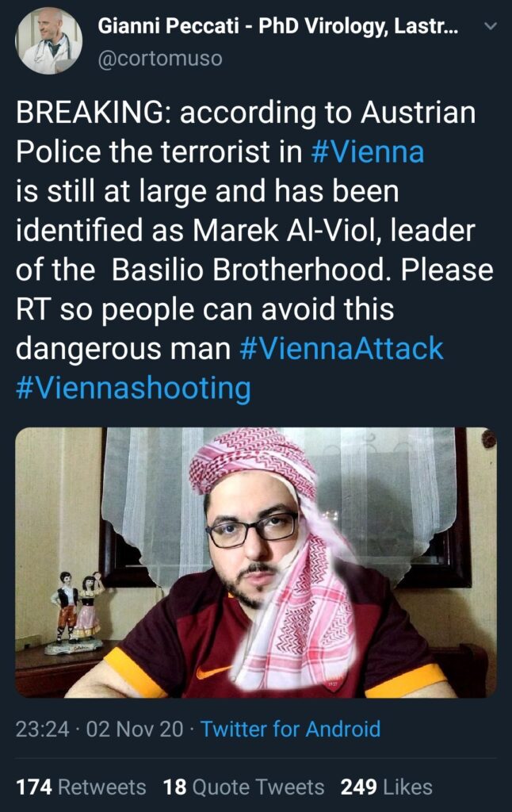Open the #ViennaAttack hashtag
512x812 pixels.
coord(342,349)
